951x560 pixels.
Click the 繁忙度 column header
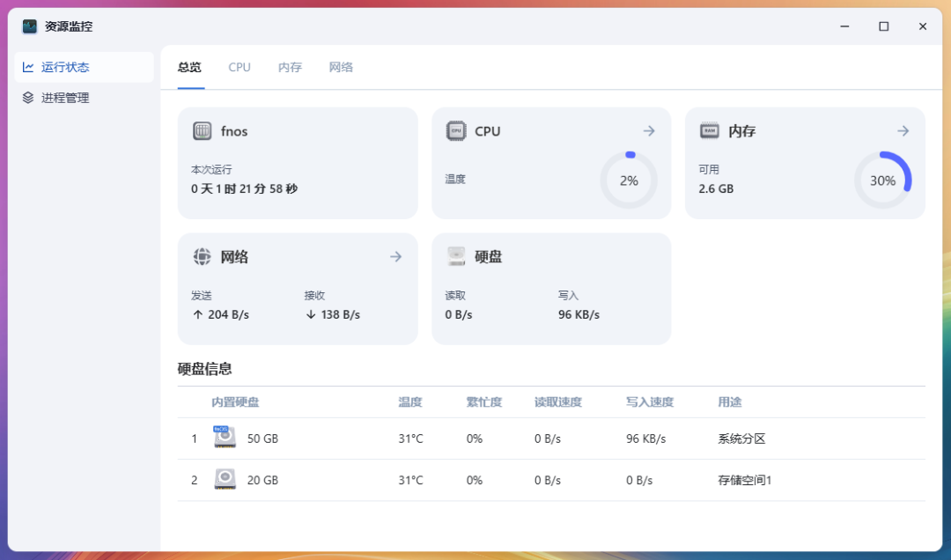coord(484,402)
